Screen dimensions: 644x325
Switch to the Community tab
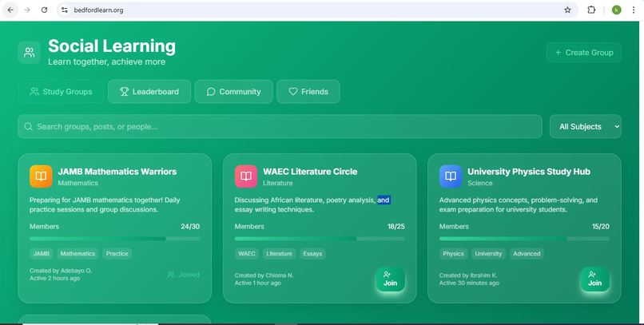233,92
